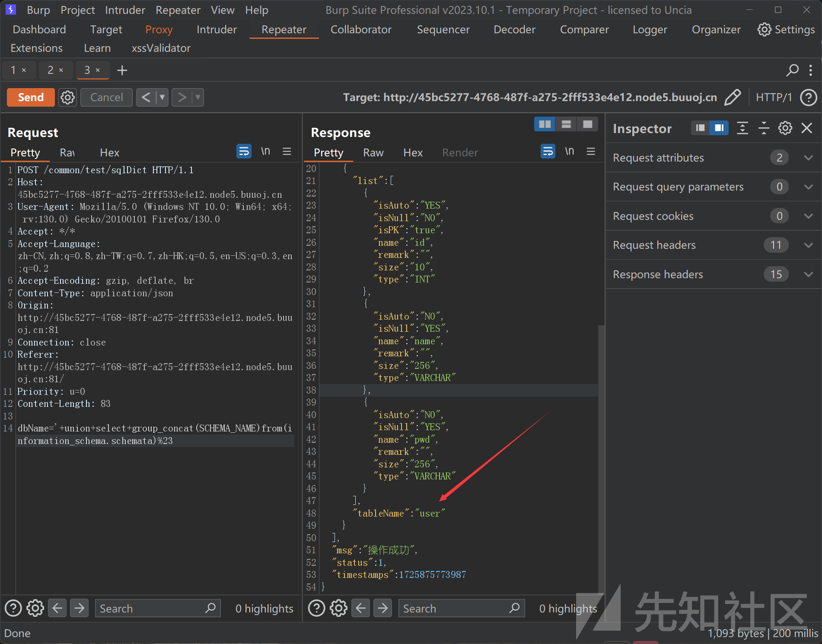The image size is (822, 644).
Task: Jump to previous response search match
Action: [x=361, y=608]
